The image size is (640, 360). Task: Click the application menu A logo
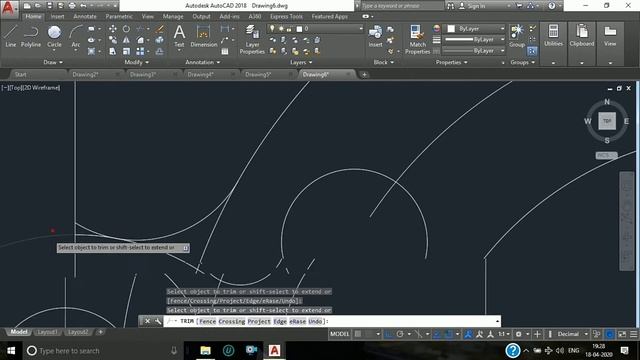pos(8,8)
